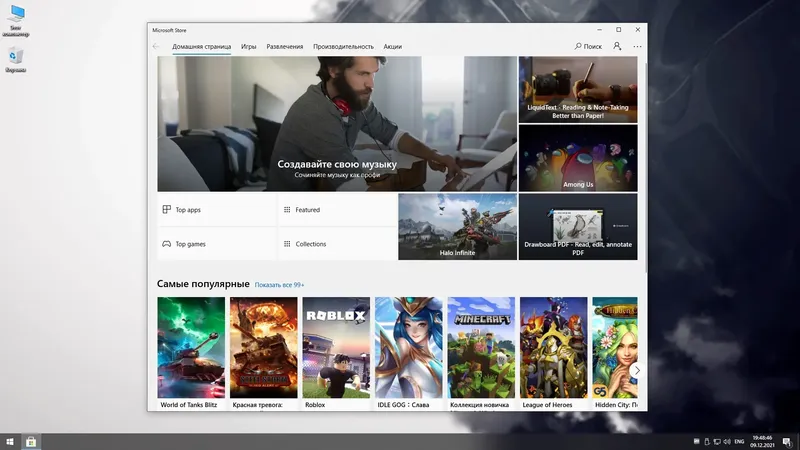This screenshot has height=450, width=800.
Task: Open the Halo Infinite tile
Action: pos(457,227)
